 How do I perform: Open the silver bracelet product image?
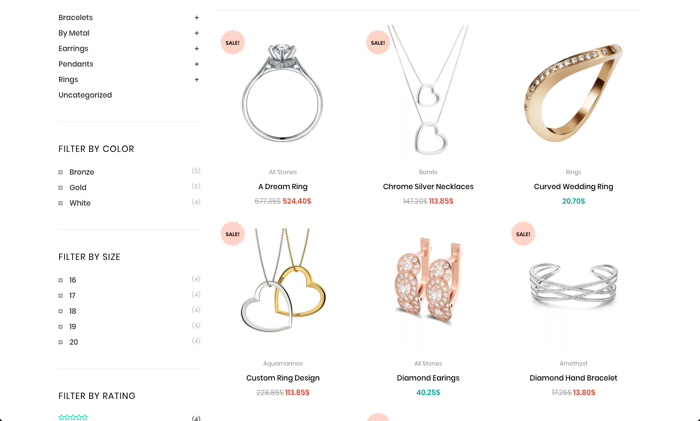573,284
